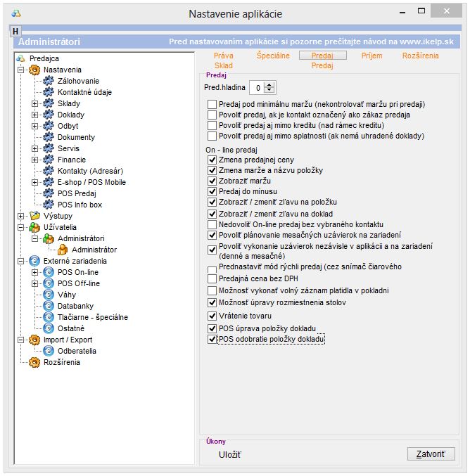Switch to the Špeciálne tab
Viewport: 470px width, 476px height.
pyautogui.click(x=273, y=55)
